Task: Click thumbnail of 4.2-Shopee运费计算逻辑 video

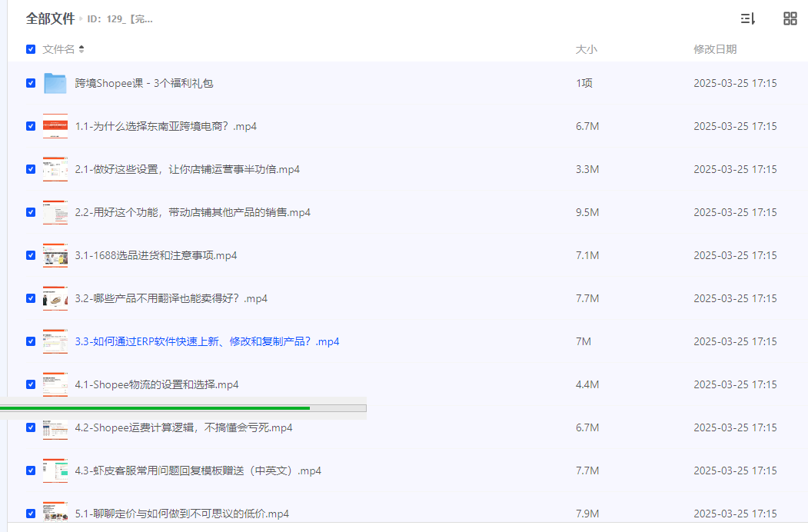Action: pos(55,429)
